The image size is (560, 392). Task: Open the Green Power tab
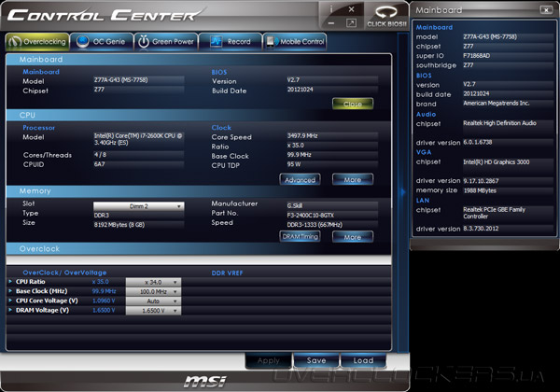(166, 42)
